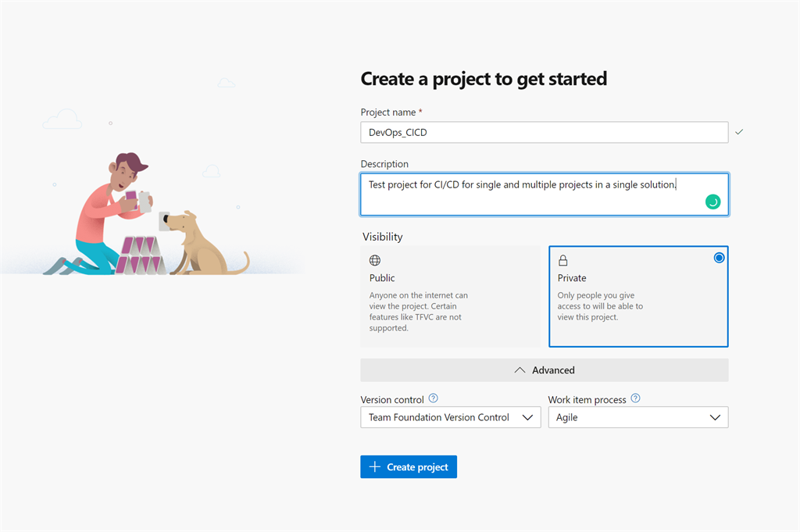800x532 pixels.
Task: Open the Work item process dropdown showing Agile
Action: click(x=638, y=417)
